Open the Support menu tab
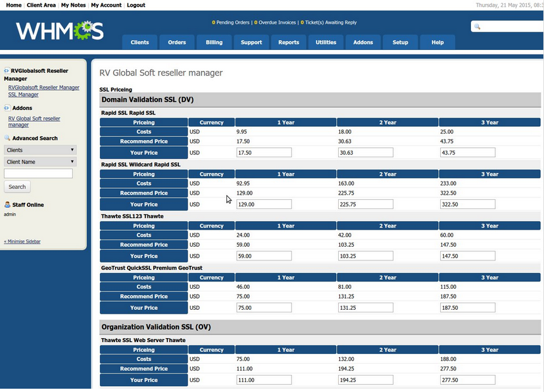This screenshot has width=544, height=392. click(x=251, y=42)
